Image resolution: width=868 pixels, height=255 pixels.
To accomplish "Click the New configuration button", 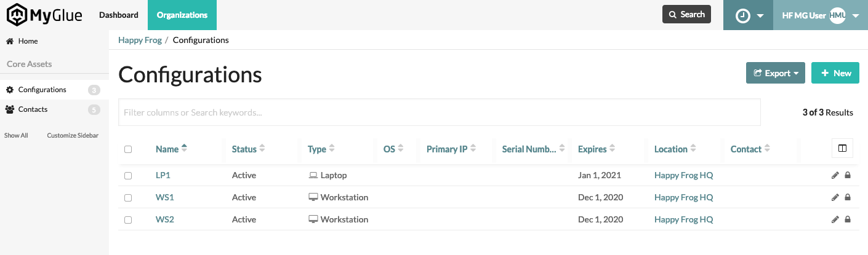I will pyautogui.click(x=835, y=73).
